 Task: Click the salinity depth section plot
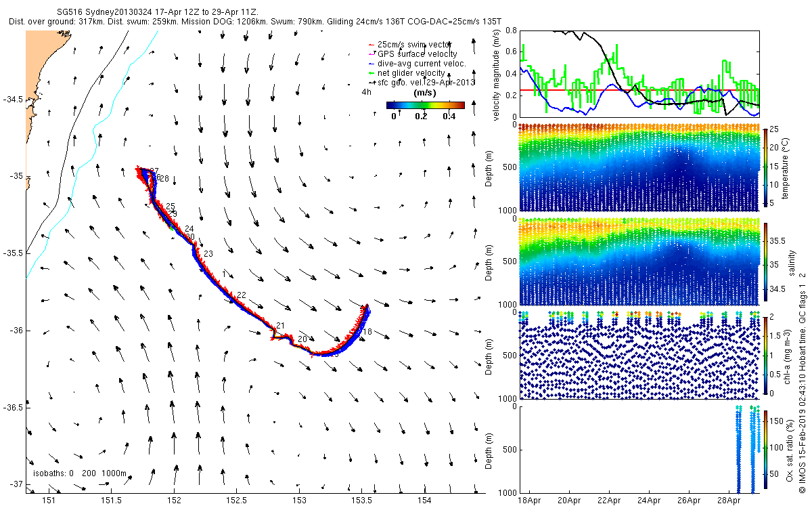click(639, 262)
